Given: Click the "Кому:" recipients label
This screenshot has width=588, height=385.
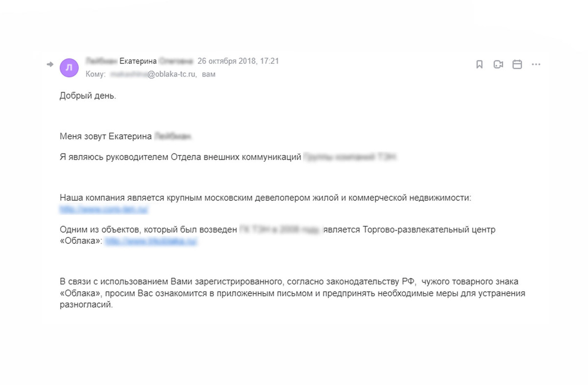Looking at the screenshot, I should tap(95, 75).
